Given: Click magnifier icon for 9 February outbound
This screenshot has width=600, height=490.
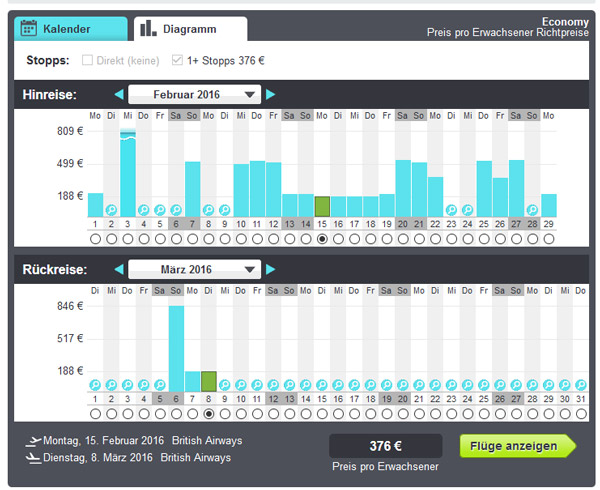Looking at the screenshot, I should pyautogui.click(x=224, y=210).
